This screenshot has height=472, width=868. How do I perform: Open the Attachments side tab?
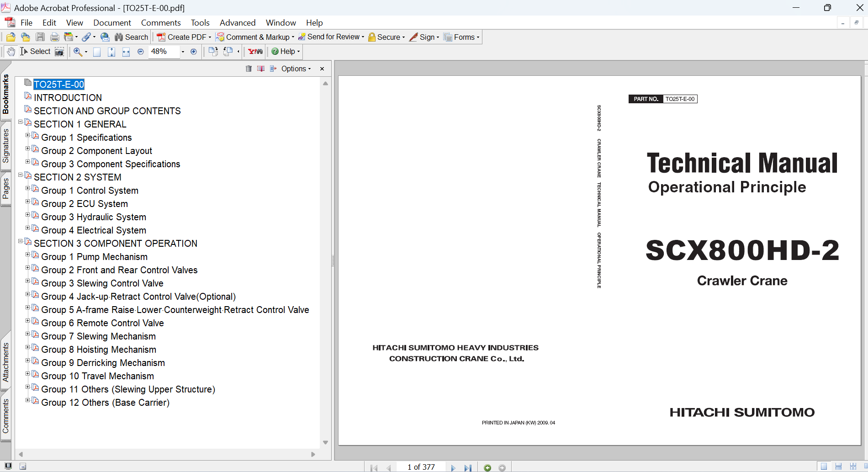click(5, 362)
